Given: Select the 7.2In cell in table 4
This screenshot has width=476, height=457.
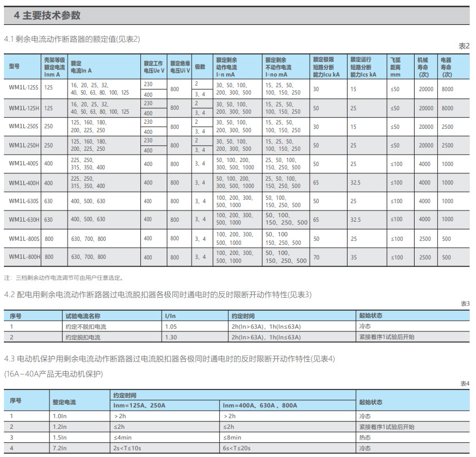Looking at the screenshot, I should tap(59, 448).
